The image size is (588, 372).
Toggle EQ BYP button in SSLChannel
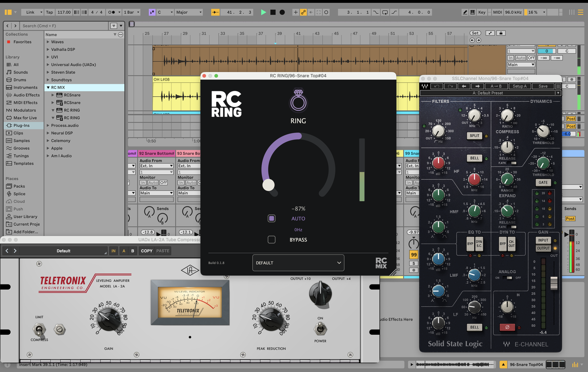tap(470, 244)
